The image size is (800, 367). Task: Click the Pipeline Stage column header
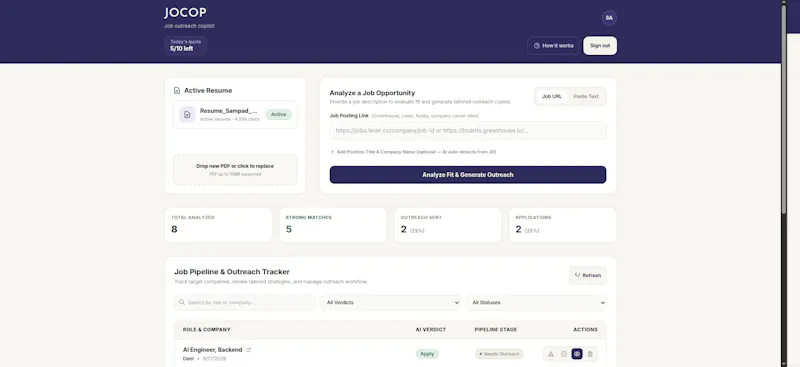coord(496,330)
